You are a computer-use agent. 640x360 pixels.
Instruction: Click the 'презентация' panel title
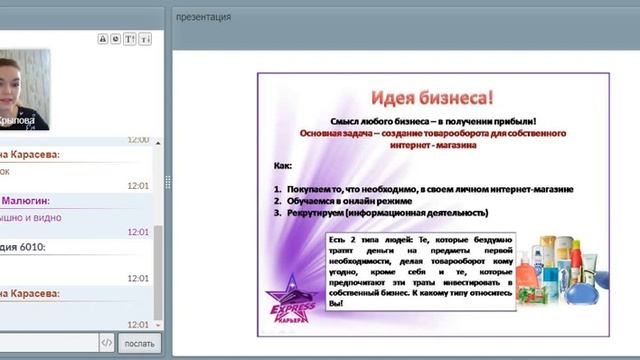pos(203,17)
